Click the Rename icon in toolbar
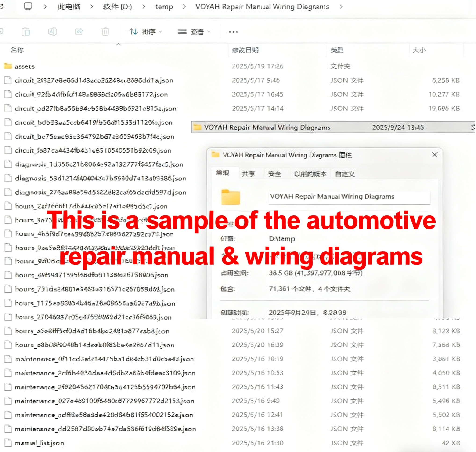 [x=53, y=32]
